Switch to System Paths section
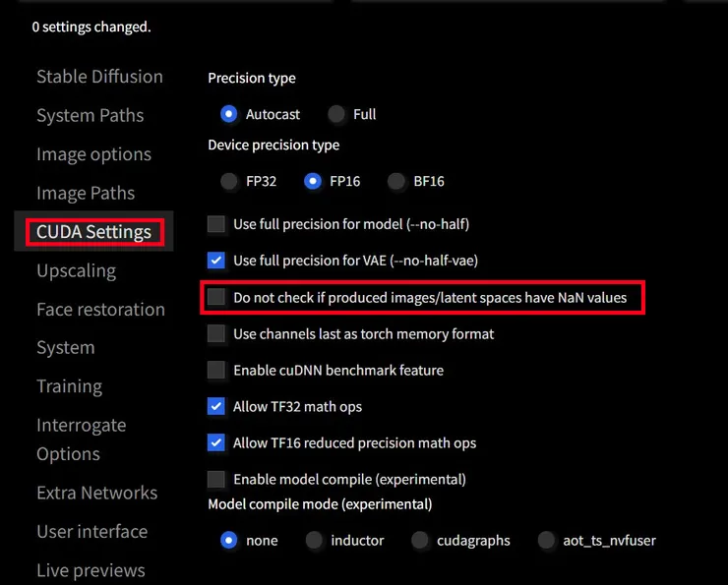This screenshot has width=728, height=585. click(x=90, y=115)
